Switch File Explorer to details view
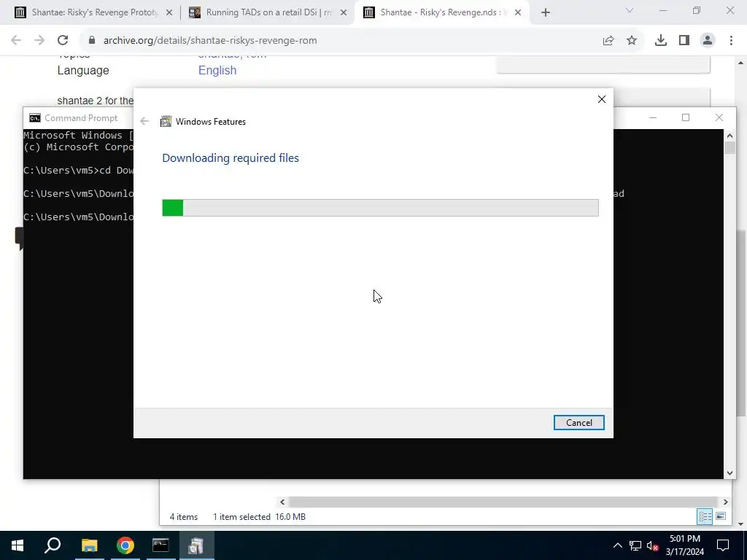747x560 pixels. [705, 517]
